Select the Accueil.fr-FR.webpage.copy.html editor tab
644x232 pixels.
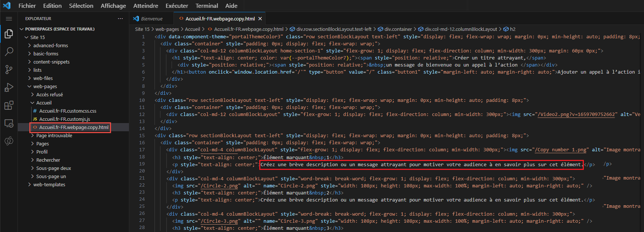coord(220,19)
